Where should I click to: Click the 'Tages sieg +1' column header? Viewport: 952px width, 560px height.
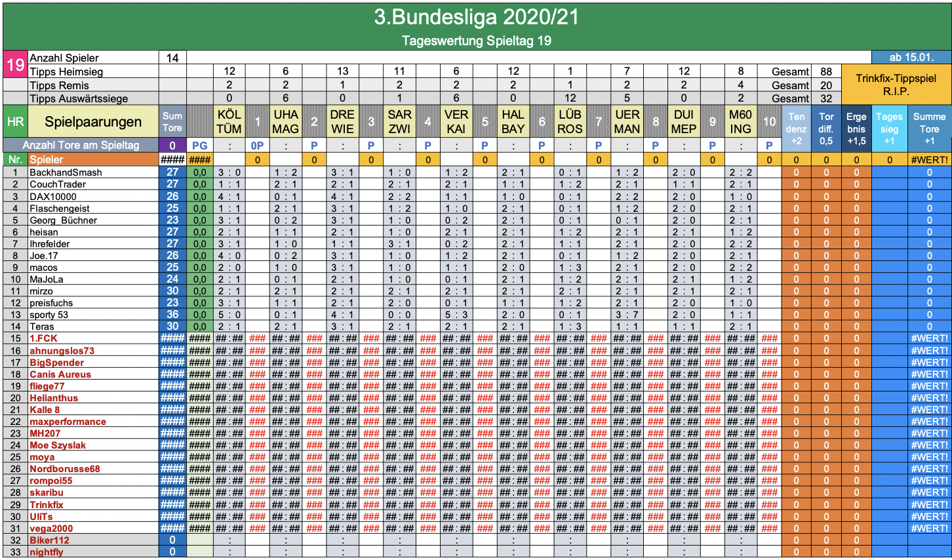pos(889,129)
